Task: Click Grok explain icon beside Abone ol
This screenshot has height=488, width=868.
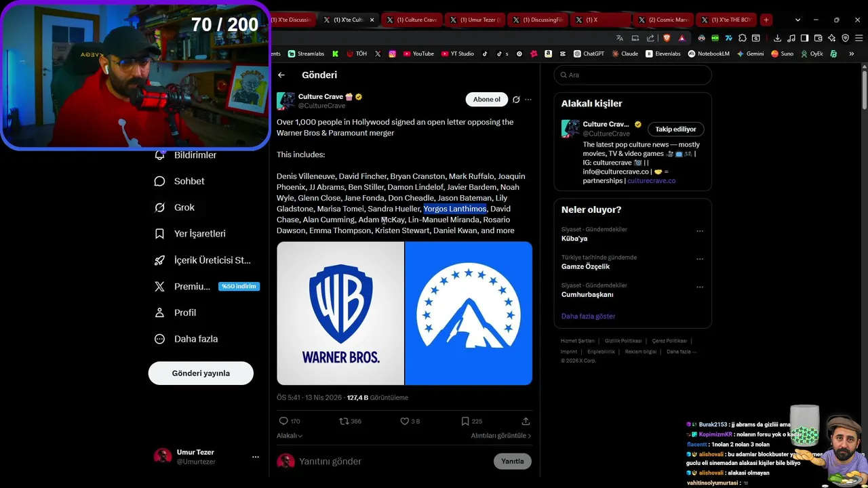Action: coord(516,100)
